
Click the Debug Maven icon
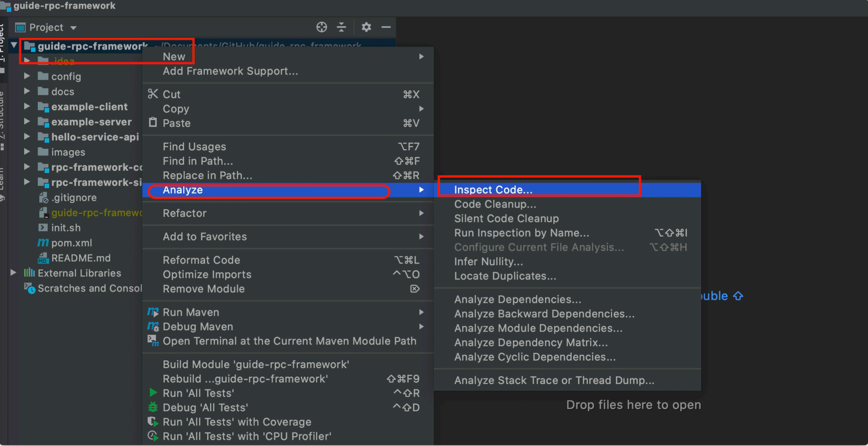pos(153,326)
